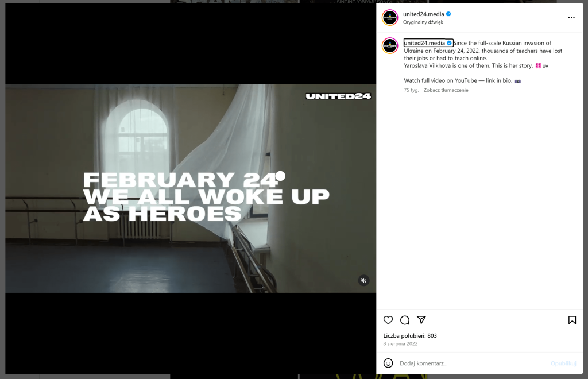Open the three-dot more options menu

pyautogui.click(x=571, y=18)
